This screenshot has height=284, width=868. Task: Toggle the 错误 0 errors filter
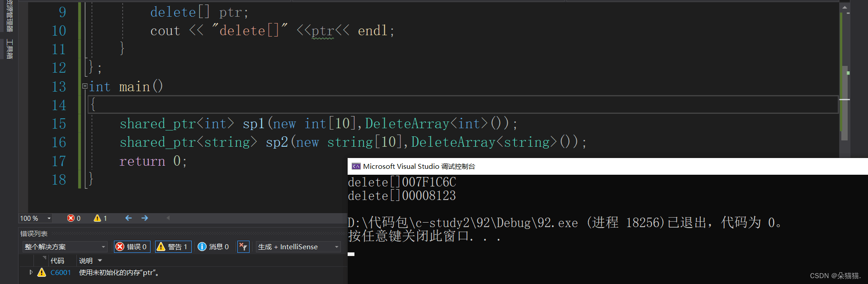click(132, 247)
